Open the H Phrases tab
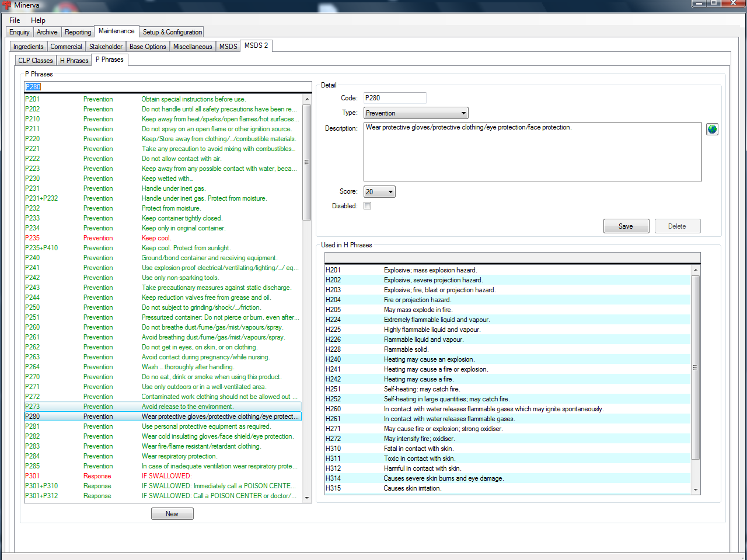 click(74, 61)
